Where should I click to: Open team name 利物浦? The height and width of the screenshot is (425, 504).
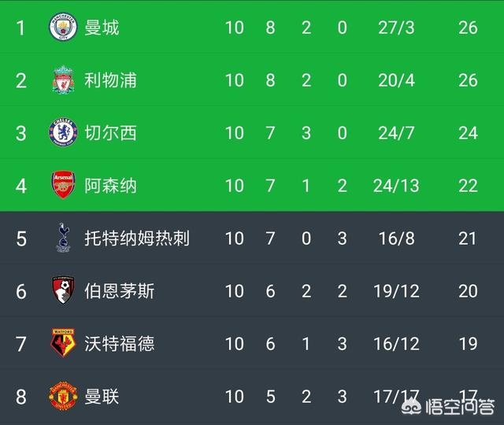110,80
